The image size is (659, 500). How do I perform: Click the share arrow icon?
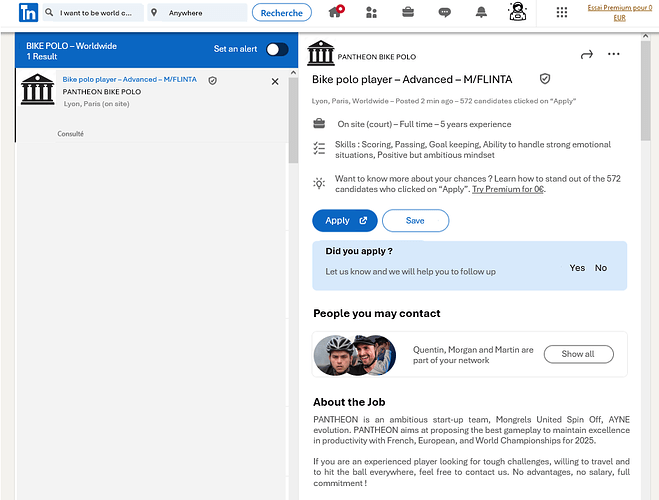587,54
